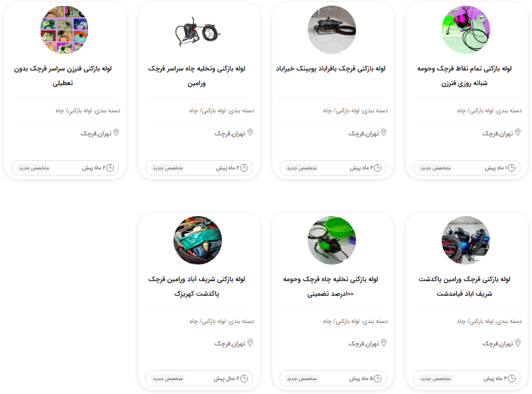This screenshot has width=532, height=394.
Task: Click متخصص جدید badge on ۱ ماه پیش card
Action: click(436, 168)
